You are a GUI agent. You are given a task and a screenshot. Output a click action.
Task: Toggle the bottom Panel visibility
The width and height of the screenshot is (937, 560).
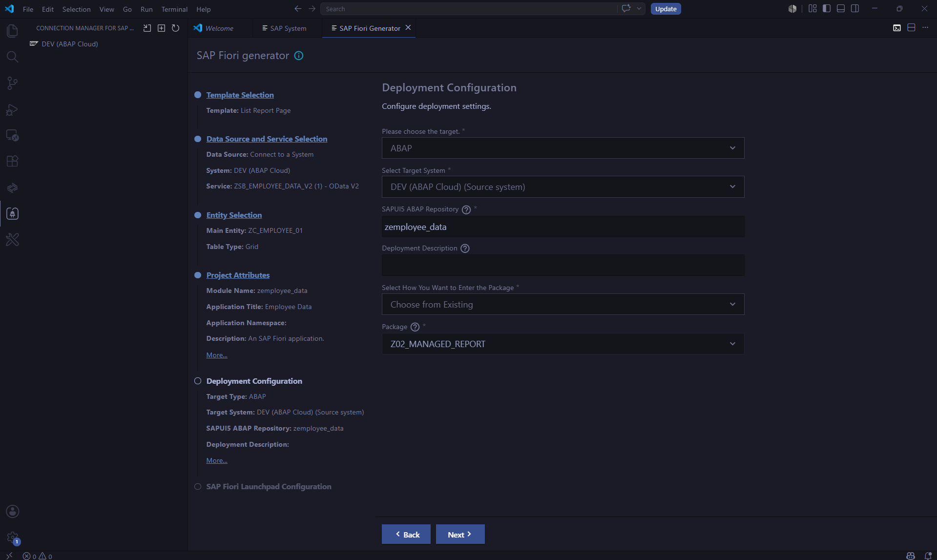pyautogui.click(x=841, y=9)
